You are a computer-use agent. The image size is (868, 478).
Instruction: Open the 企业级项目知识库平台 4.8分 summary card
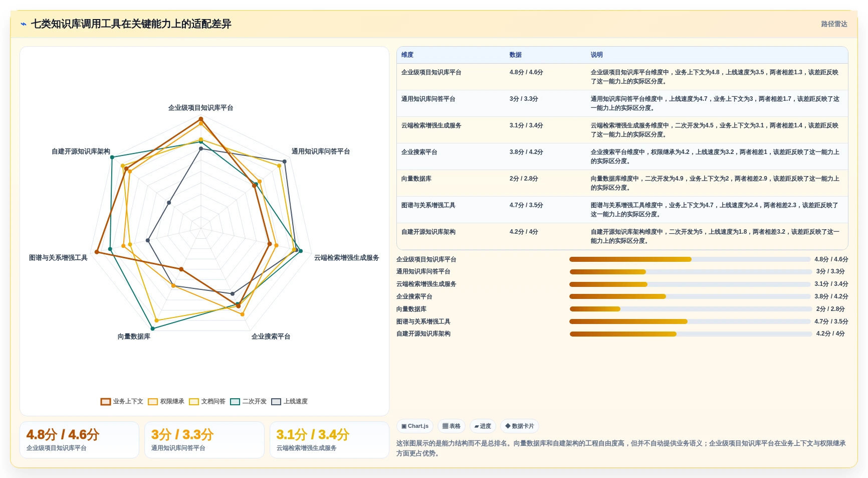coord(79,440)
